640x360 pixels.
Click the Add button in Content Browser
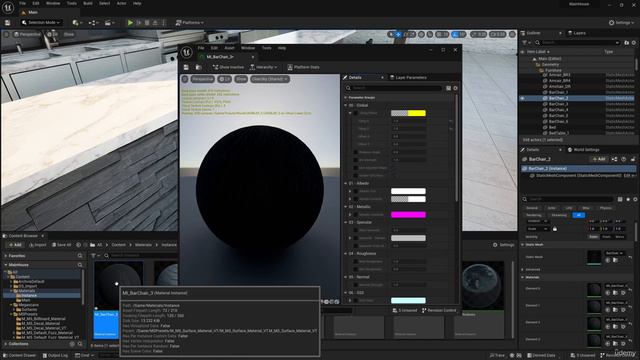[15, 245]
